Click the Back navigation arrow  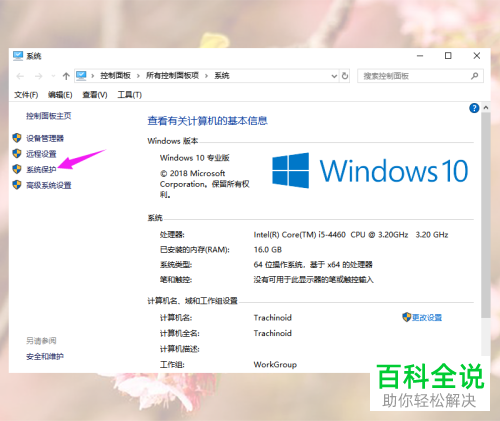(20, 76)
